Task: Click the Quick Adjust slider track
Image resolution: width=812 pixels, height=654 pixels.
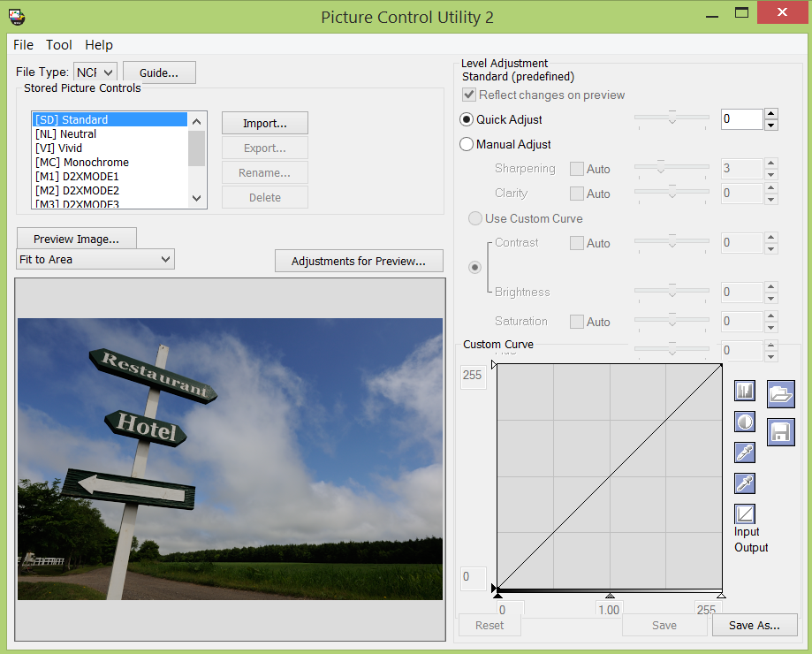Action: click(672, 118)
